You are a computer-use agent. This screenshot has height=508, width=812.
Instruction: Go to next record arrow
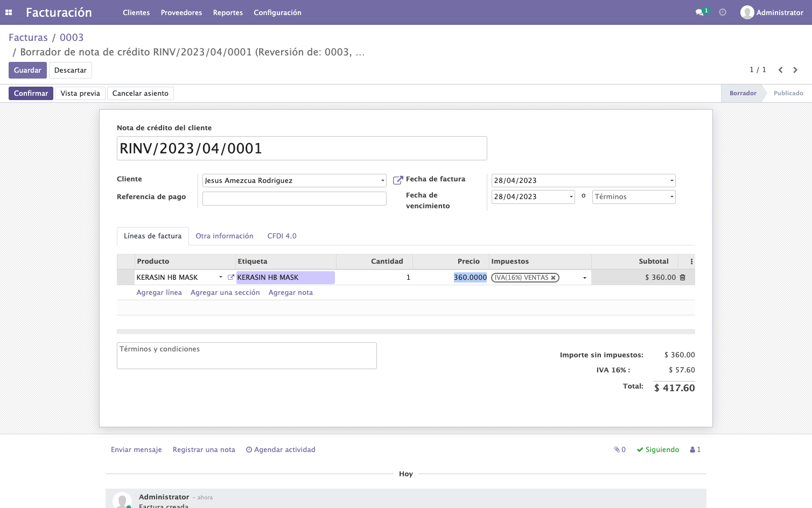pos(795,70)
